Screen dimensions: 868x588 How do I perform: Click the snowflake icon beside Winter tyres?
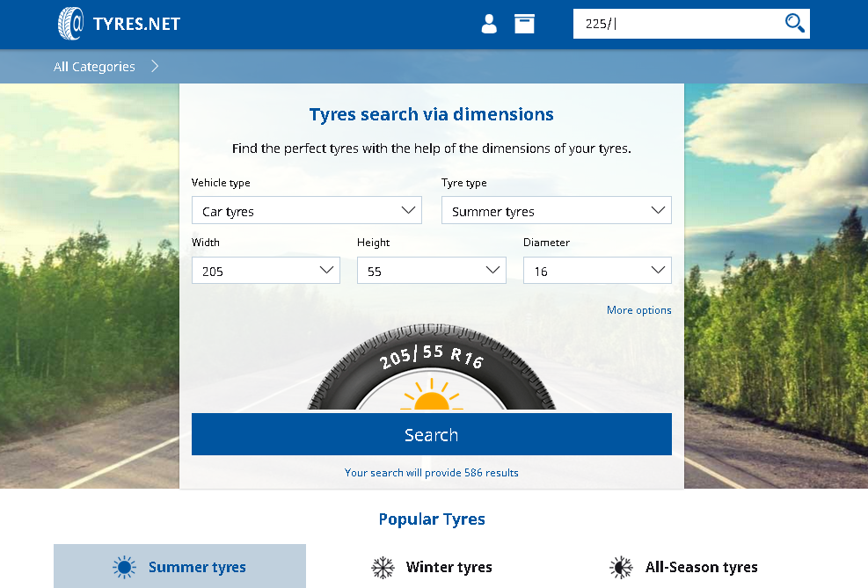click(383, 568)
